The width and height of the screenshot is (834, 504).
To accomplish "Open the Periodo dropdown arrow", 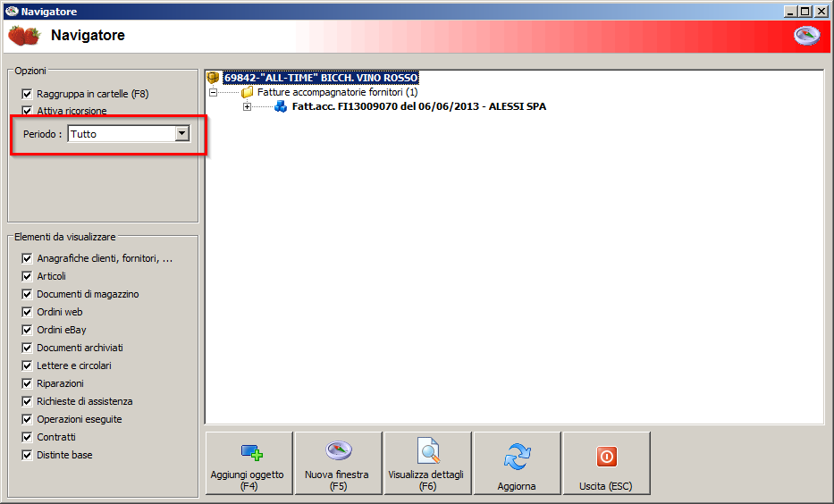I will tap(181, 133).
